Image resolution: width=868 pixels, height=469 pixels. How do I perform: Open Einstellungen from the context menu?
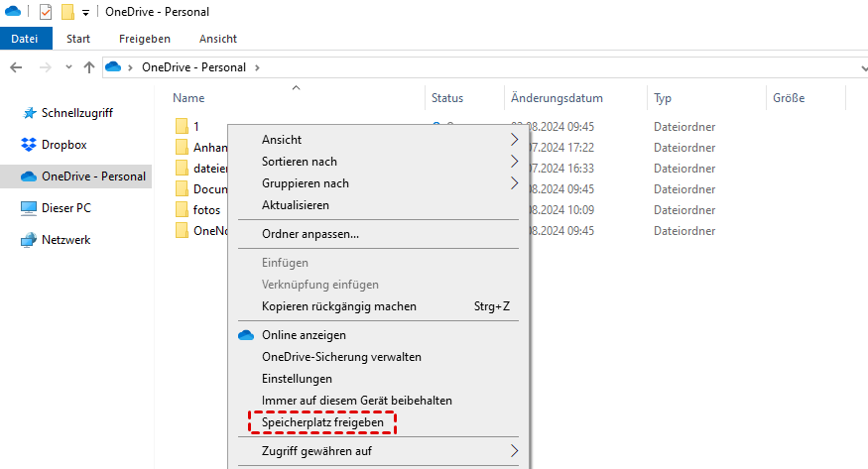click(x=379, y=379)
